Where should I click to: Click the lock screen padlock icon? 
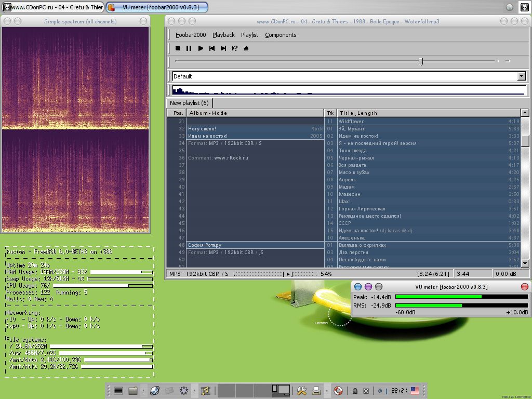click(355, 391)
